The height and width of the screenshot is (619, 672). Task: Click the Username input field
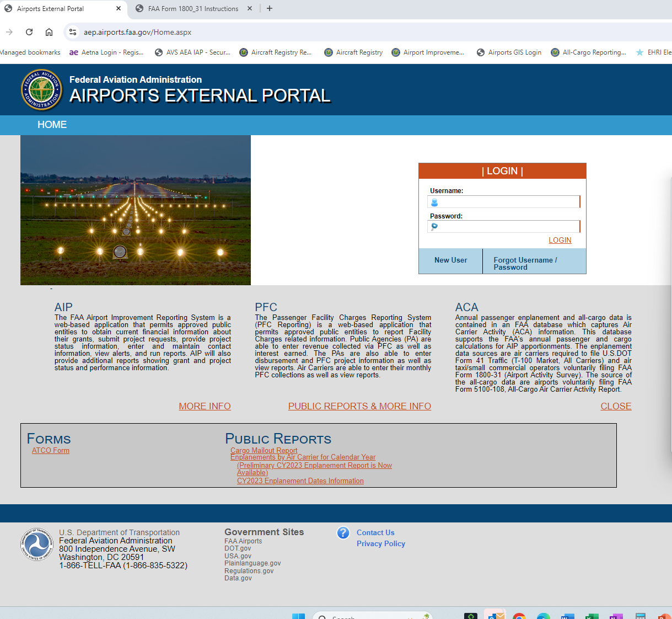[504, 202]
